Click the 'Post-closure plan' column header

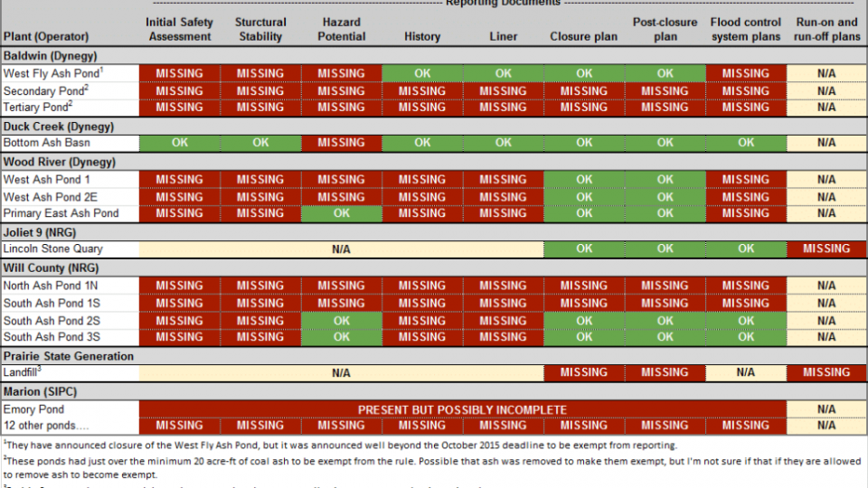[665, 29]
